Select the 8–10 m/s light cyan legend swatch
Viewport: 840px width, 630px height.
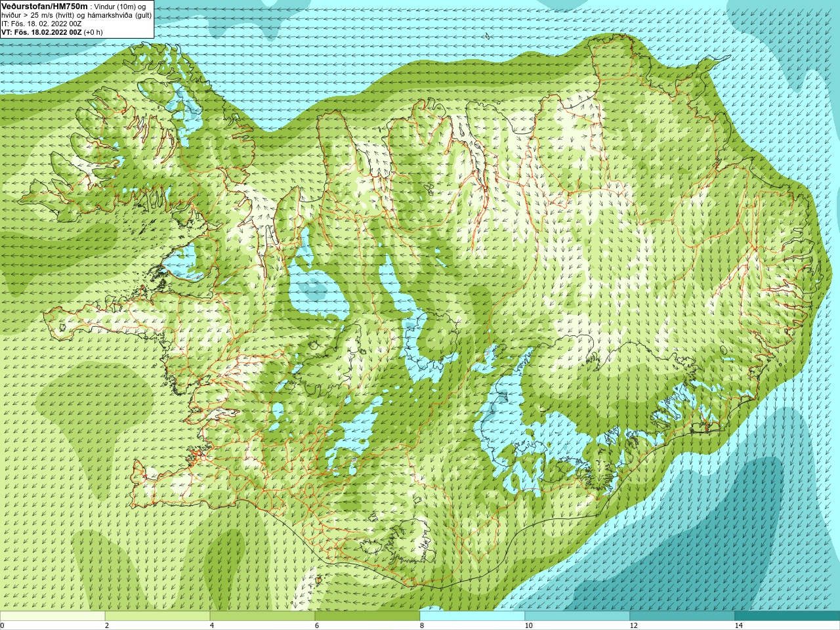pyautogui.click(x=472, y=616)
